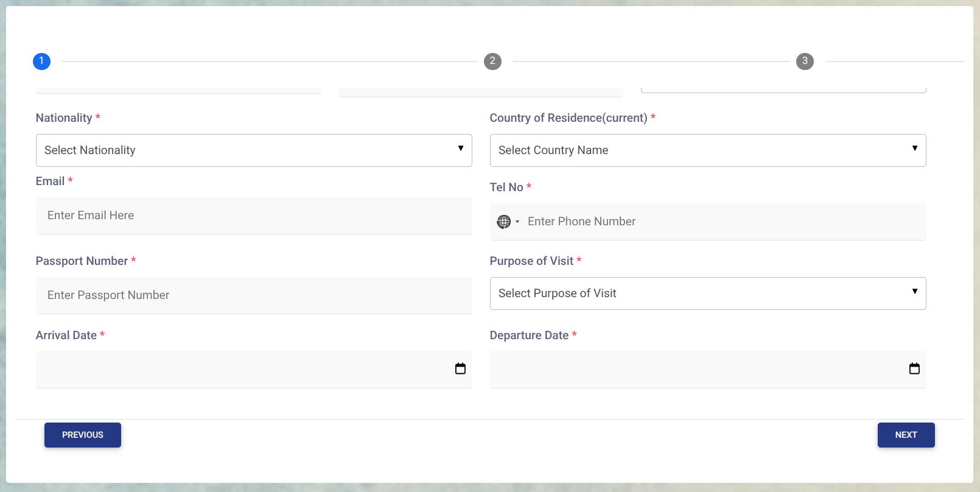Jump to step 3 circle indicator
Viewport: 980px width, 492px height.
(x=805, y=61)
